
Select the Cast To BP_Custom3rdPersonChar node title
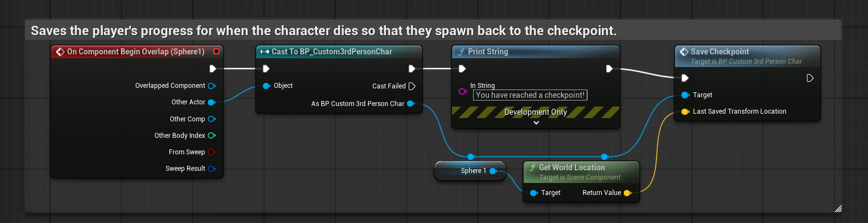coord(332,52)
